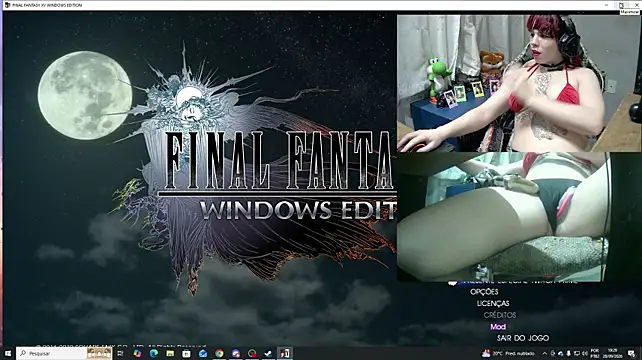Select LICENÇAS in the game menu

pos(493,303)
